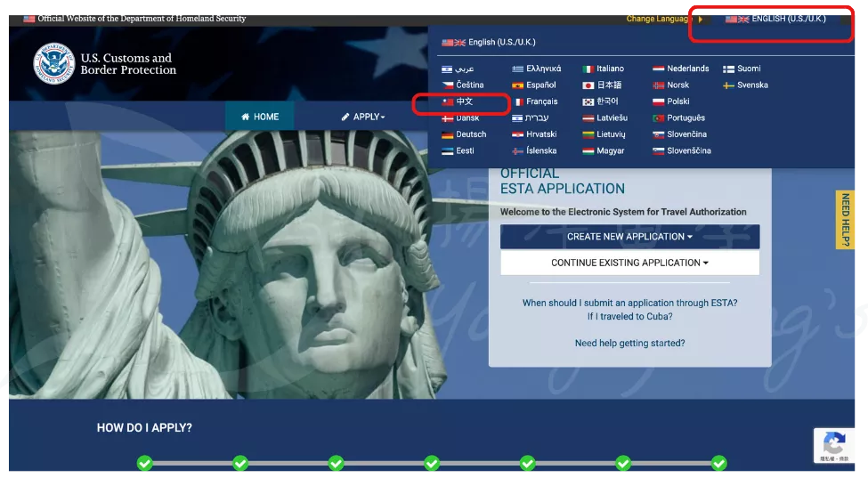868x478 pixels.
Task: Select Latviešu language option
Action: [x=605, y=117]
